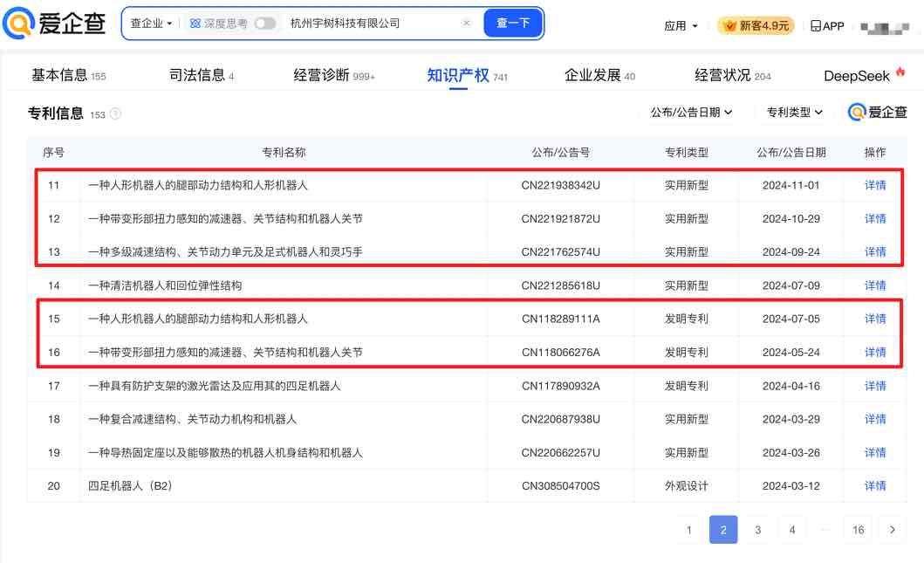Switch to the 经营状况 tab

(x=733, y=75)
